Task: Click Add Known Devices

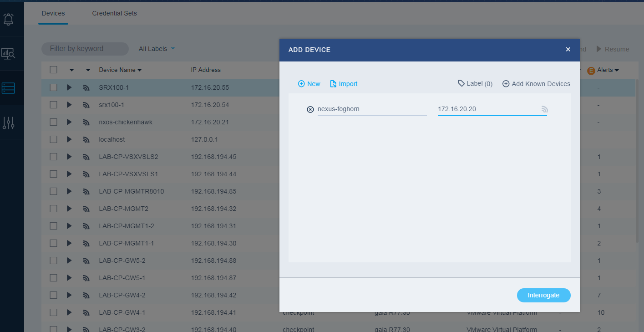Action: click(x=536, y=84)
